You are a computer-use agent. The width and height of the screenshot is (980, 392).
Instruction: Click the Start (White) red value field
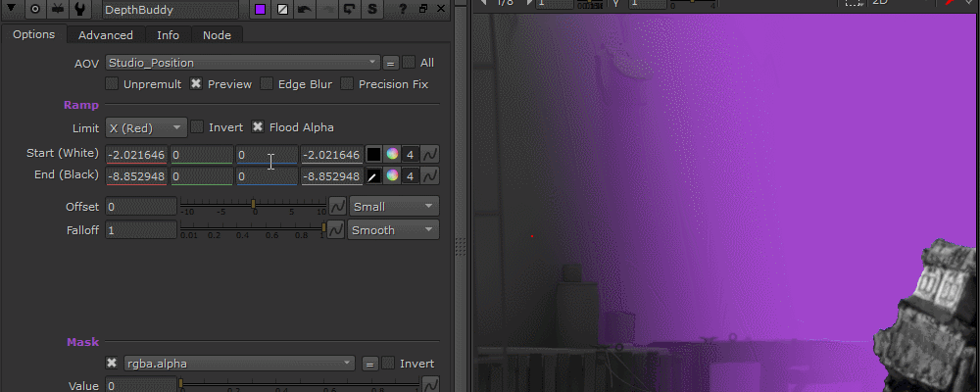[x=136, y=155]
